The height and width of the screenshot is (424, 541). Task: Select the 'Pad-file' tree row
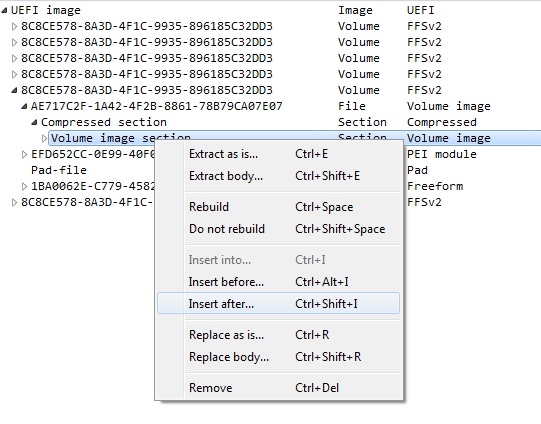pos(59,170)
